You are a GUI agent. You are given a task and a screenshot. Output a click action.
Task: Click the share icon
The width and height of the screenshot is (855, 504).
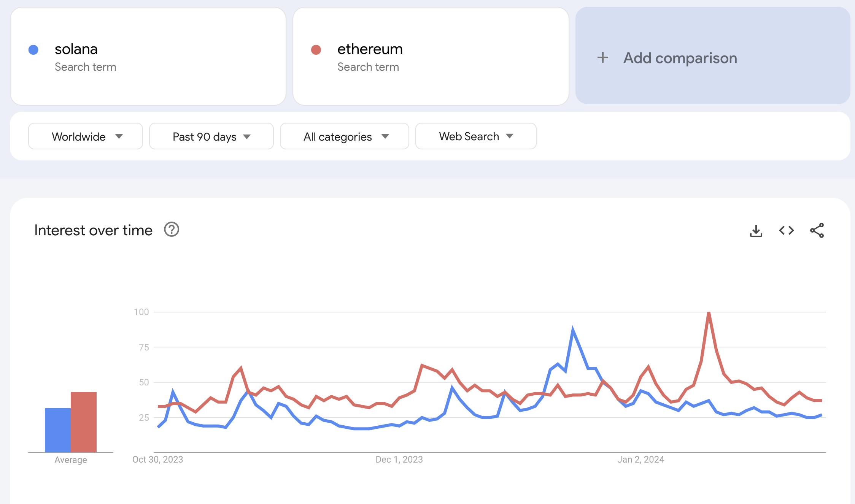tap(817, 231)
